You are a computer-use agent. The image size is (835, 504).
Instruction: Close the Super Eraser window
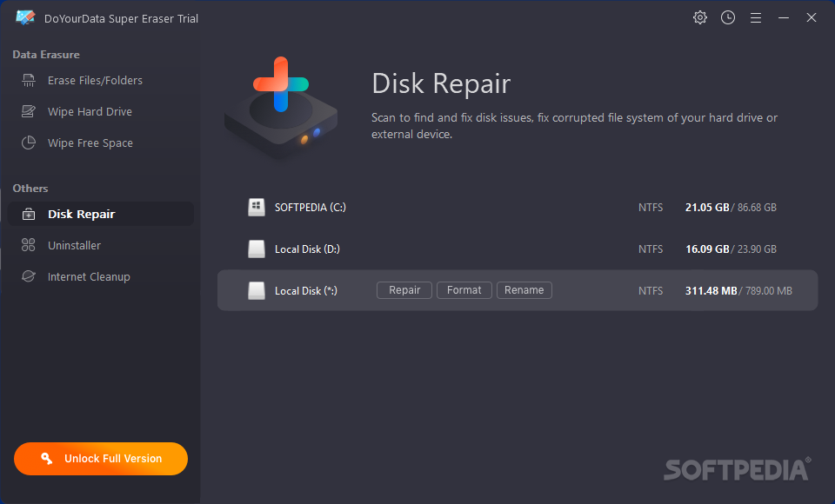811,17
